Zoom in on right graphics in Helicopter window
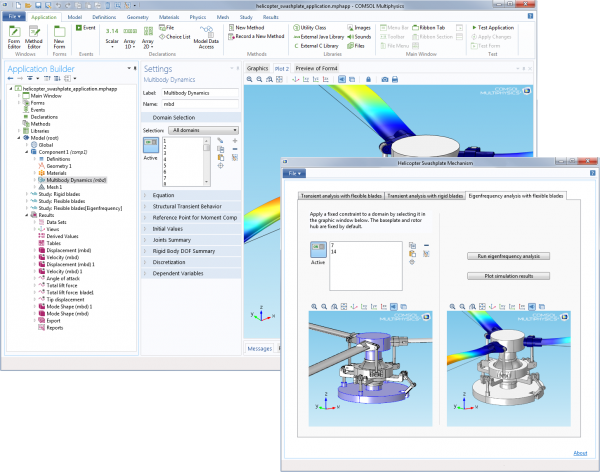Viewport: 600px width, 472px height. coord(452,307)
